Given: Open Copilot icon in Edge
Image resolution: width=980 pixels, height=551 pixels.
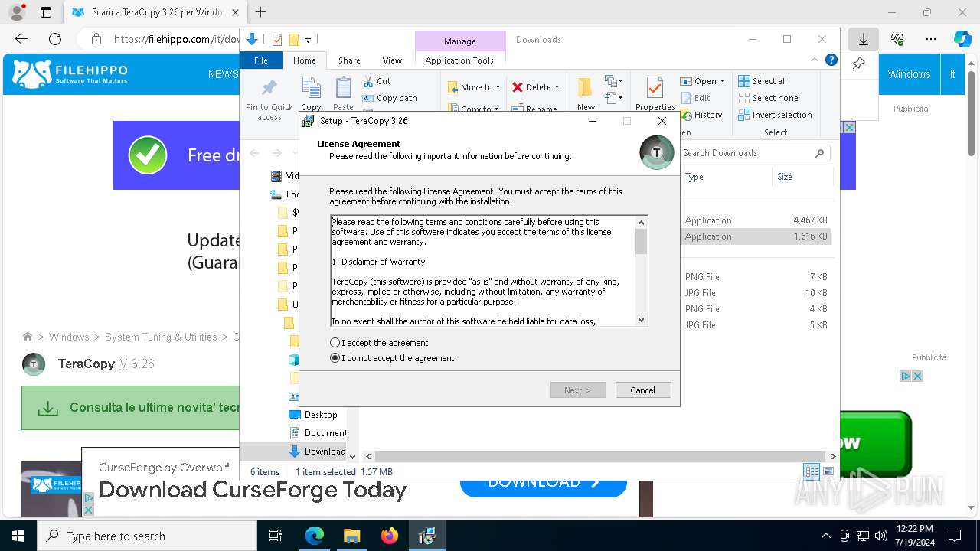Looking at the screenshot, I should tap(962, 39).
